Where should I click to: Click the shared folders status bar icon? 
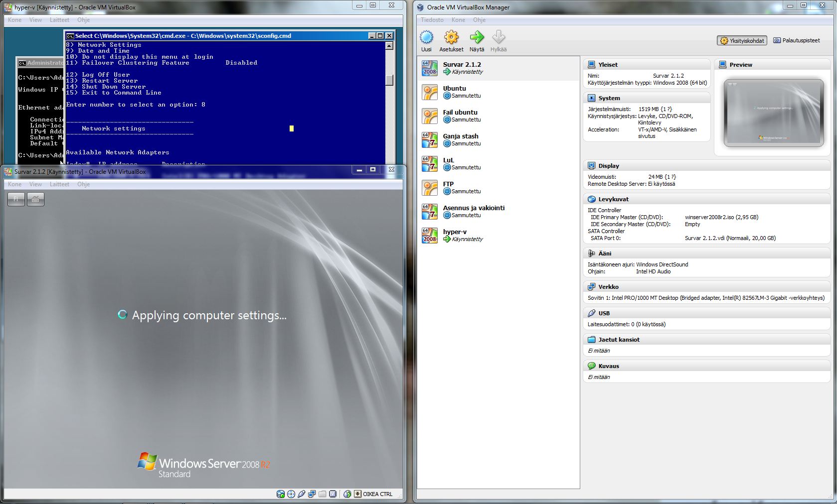[322, 494]
